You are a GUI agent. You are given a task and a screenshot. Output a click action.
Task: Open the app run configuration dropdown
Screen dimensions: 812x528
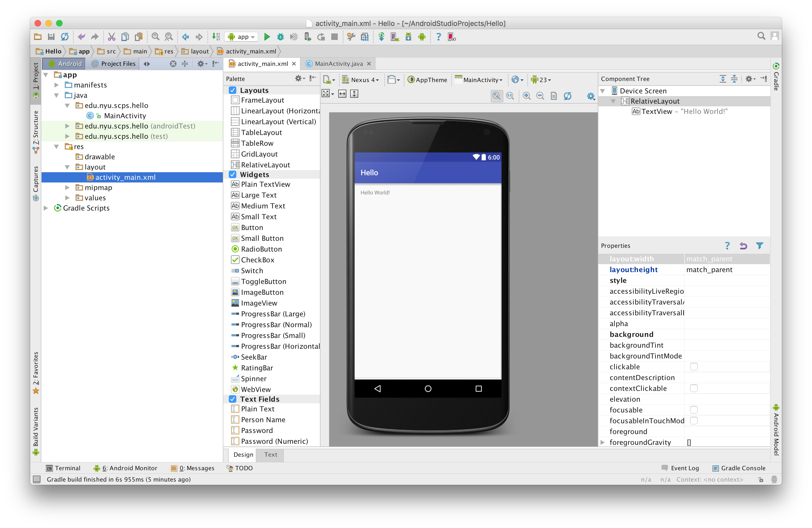(x=241, y=37)
